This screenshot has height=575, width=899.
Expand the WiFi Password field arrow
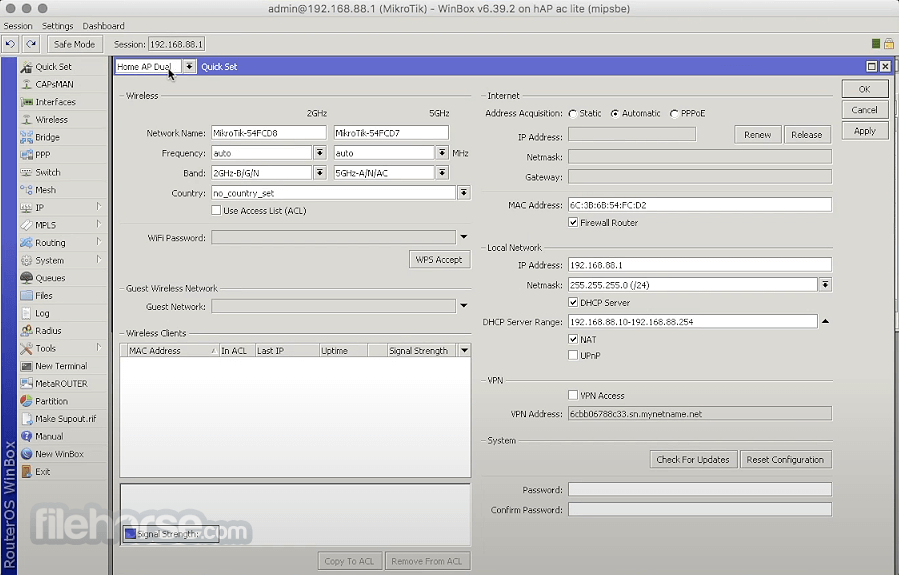click(x=463, y=237)
